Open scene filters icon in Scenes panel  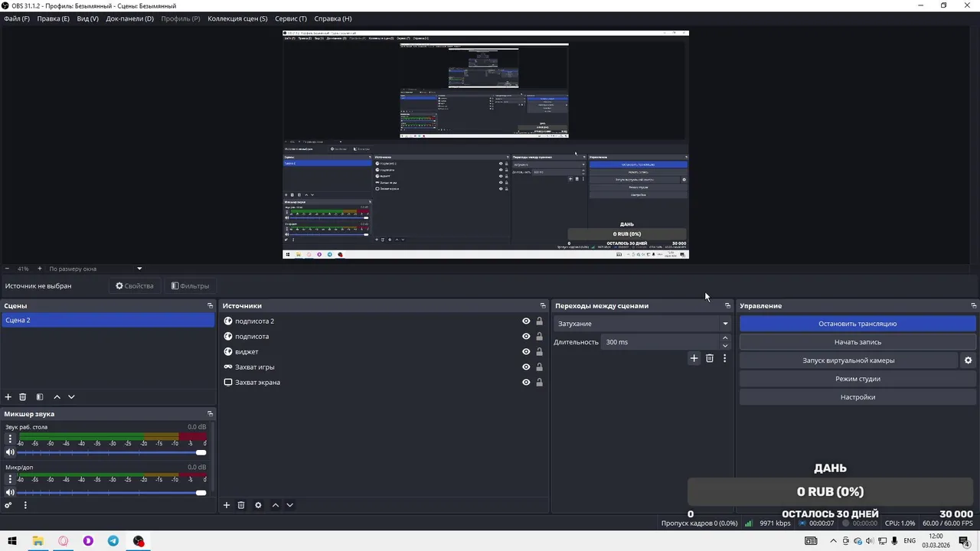click(x=40, y=397)
